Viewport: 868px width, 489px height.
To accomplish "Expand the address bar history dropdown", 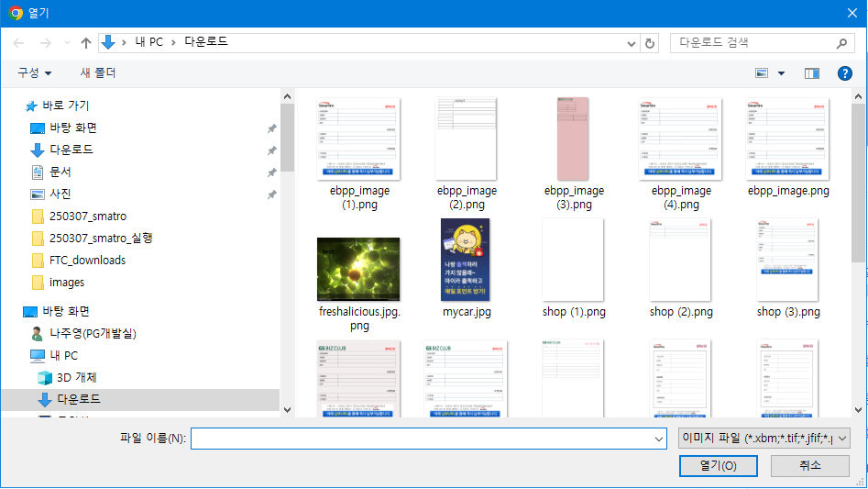I will pyautogui.click(x=631, y=43).
